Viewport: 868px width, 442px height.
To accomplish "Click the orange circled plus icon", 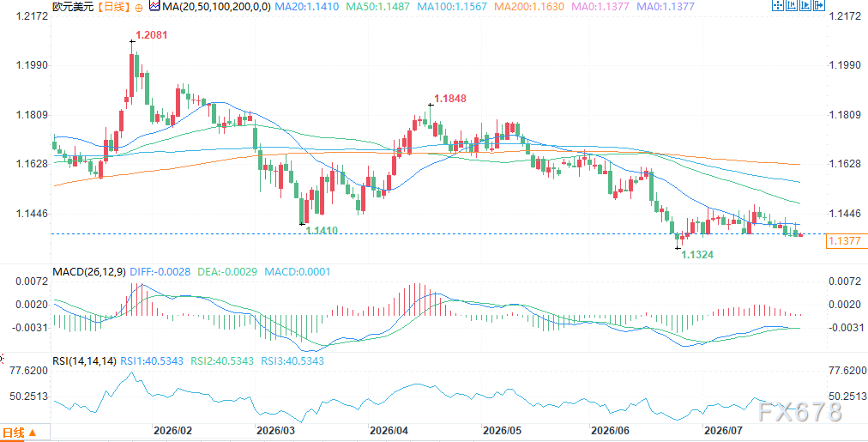I will [x=138, y=8].
